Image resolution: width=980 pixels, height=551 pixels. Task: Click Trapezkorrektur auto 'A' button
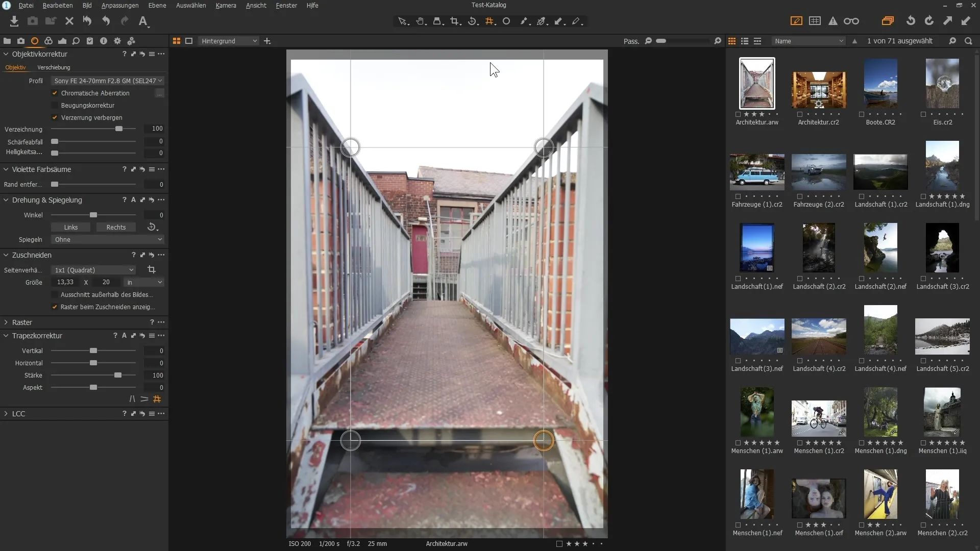point(124,336)
